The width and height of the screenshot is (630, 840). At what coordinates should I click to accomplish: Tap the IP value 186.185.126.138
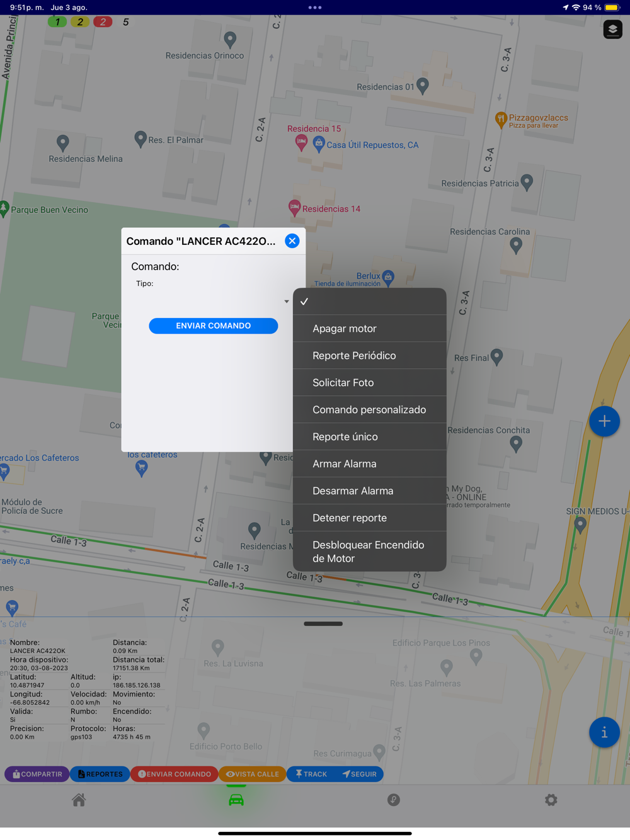click(137, 685)
